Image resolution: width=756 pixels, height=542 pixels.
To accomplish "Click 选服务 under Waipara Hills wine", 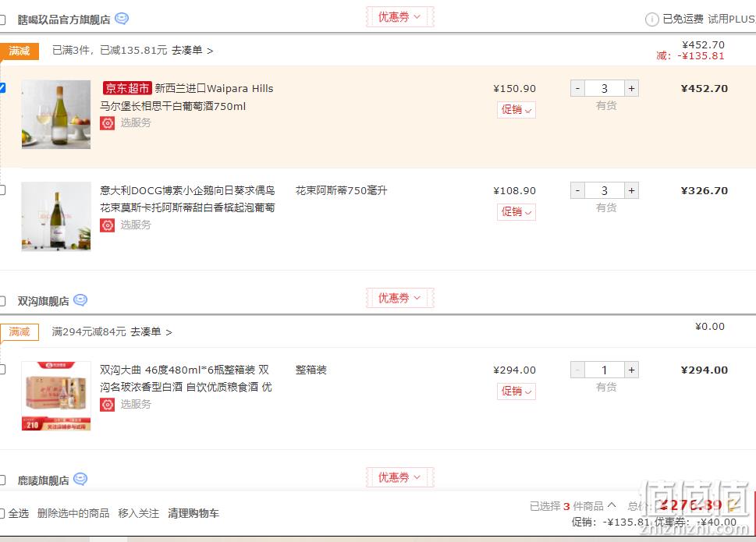I will [x=136, y=123].
